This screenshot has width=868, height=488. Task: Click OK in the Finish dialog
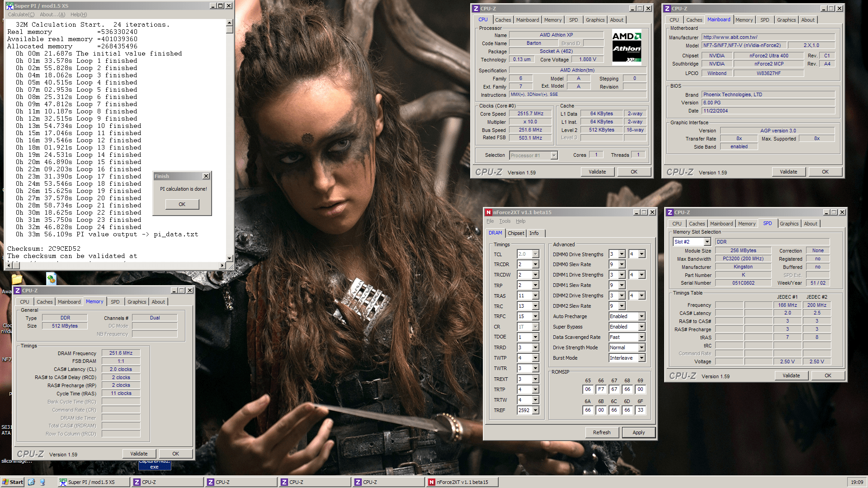click(x=182, y=204)
